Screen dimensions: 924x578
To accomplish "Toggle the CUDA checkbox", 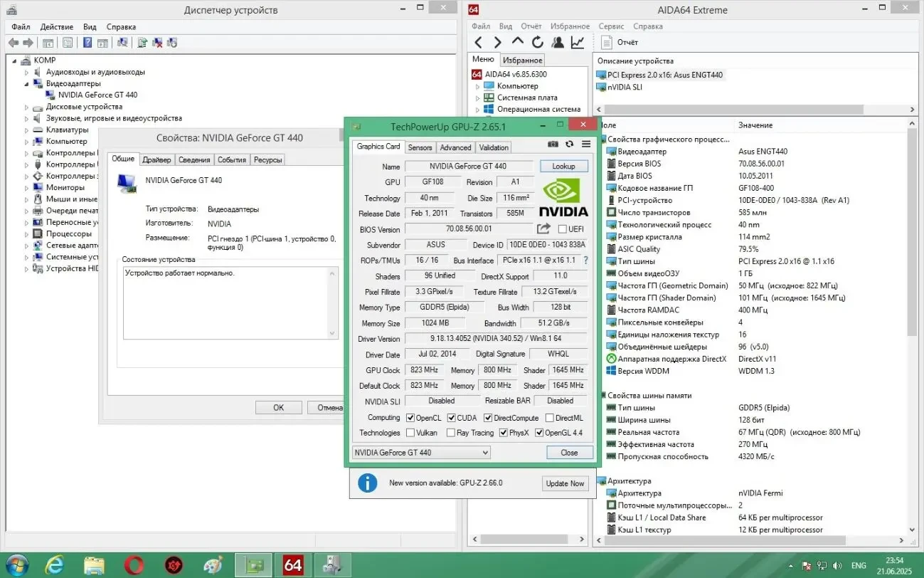I will (x=451, y=418).
